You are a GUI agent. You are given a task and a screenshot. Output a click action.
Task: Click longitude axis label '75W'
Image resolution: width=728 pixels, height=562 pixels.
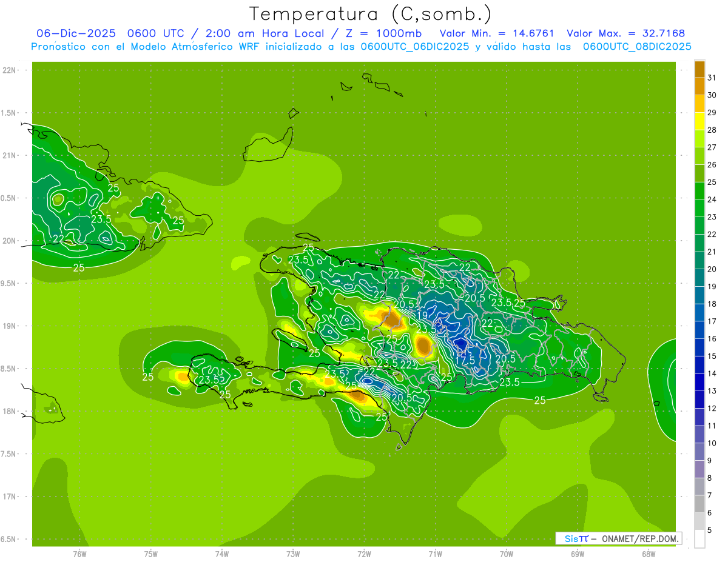tap(150, 554)
